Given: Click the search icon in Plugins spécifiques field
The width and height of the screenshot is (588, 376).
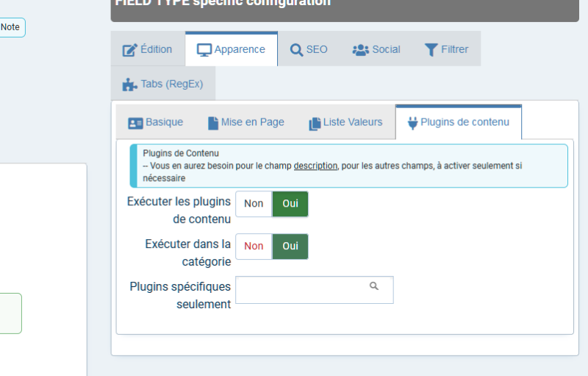Looking at the screenshot, I should point(374,286).
